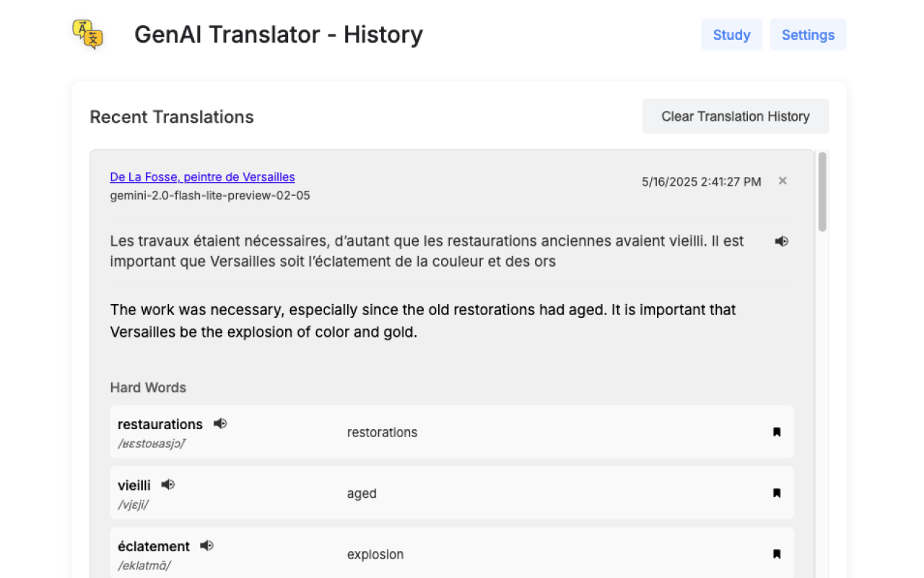The height and width of the screenshot is (578, 924).
Task: Play pronunciation of the word restaurations
Action: (x=220, y=424)
